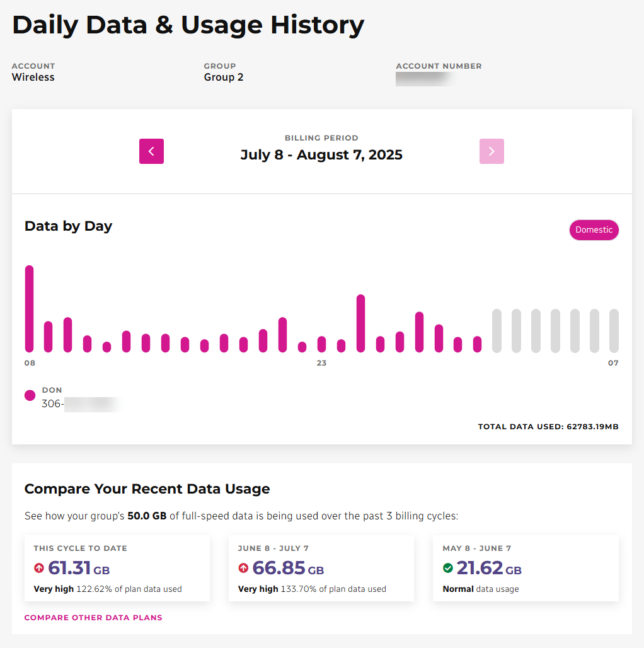Click red up-arrow icon beside 61.31 GB

[39, 569]
